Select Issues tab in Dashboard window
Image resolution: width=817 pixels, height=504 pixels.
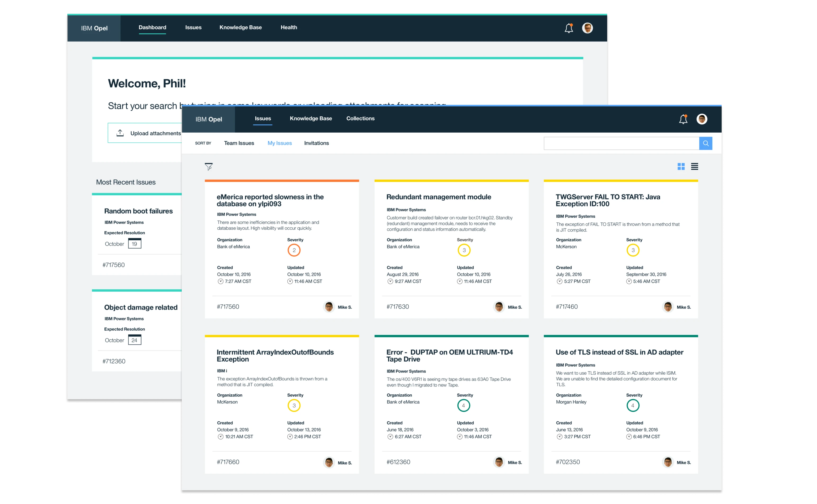[193, 27]
